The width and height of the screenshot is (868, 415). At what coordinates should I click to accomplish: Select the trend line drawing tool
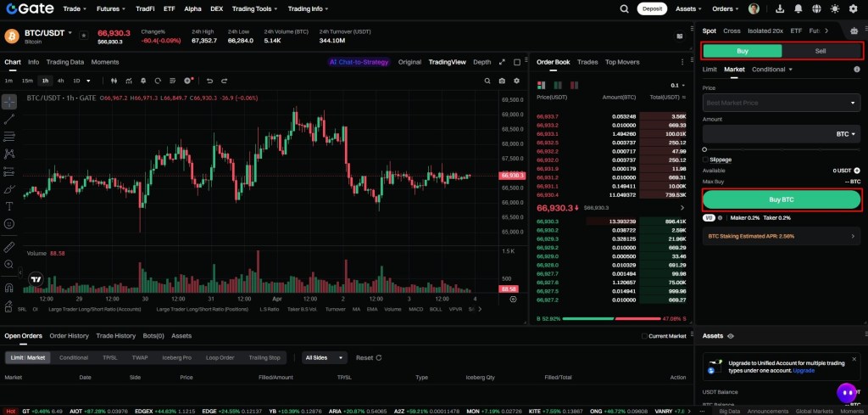[9, 119]
